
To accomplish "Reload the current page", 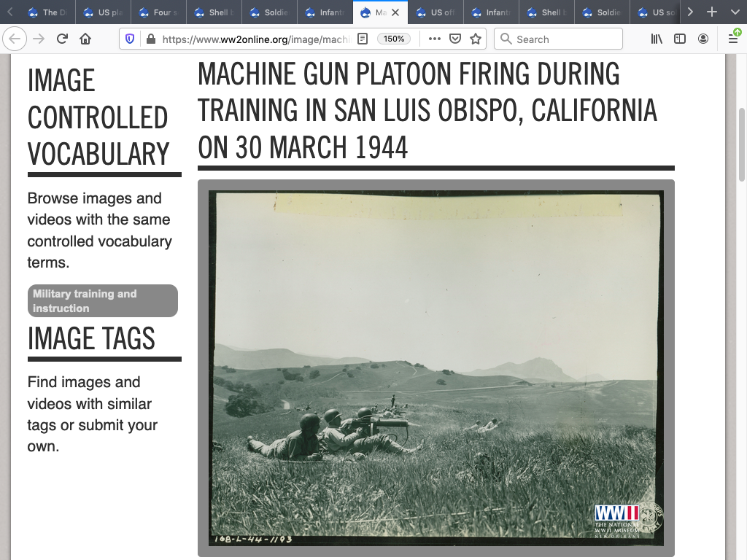I will coord(62,39).
